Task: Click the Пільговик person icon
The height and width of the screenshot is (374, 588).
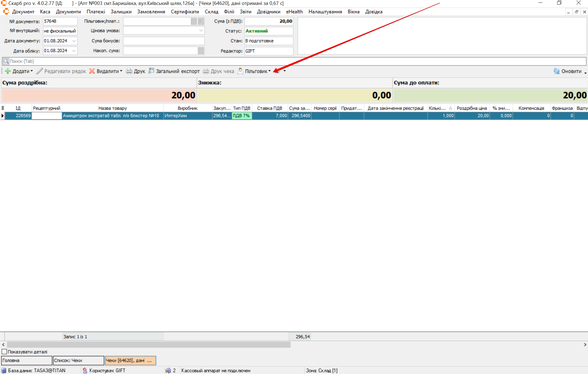Action: coord(240,71)
